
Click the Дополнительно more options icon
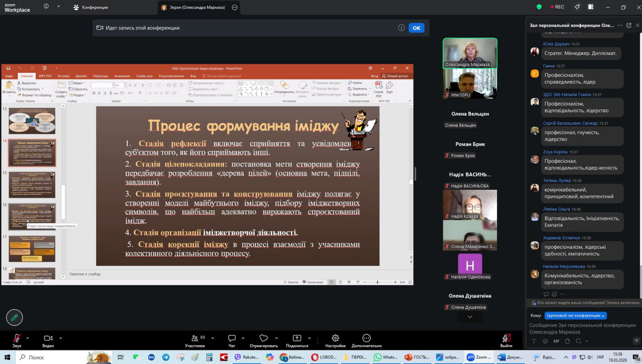point(366,338)
